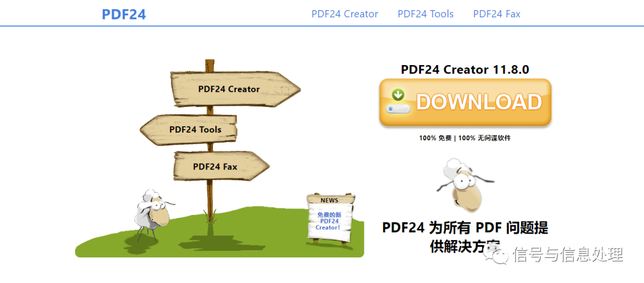
Task: Select the PDF24 Fax wooden signpost
Action: click(221, 166)
